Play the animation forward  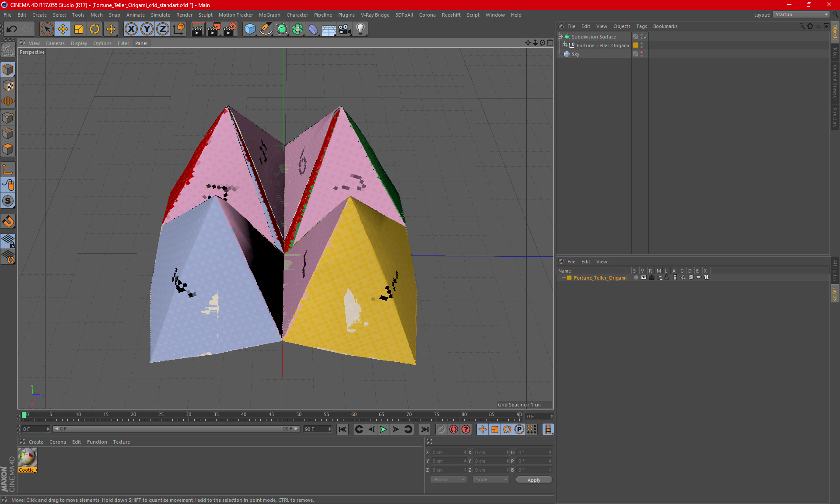point(383,429)
